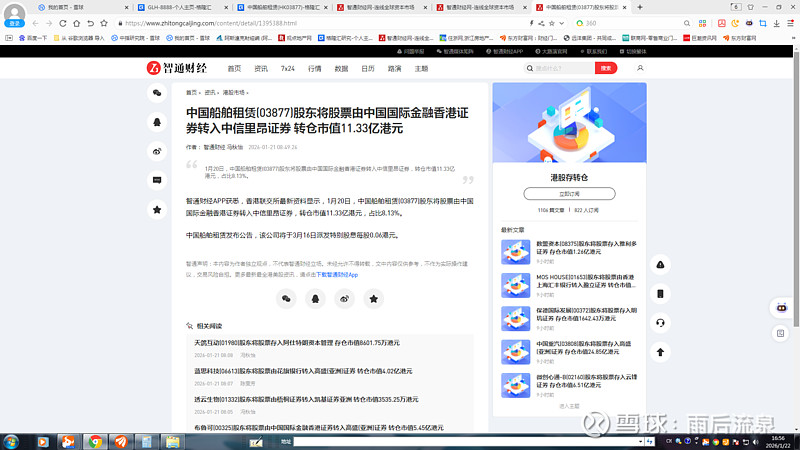Click the user account icon in header
The image size is (800, 450).
640,68
